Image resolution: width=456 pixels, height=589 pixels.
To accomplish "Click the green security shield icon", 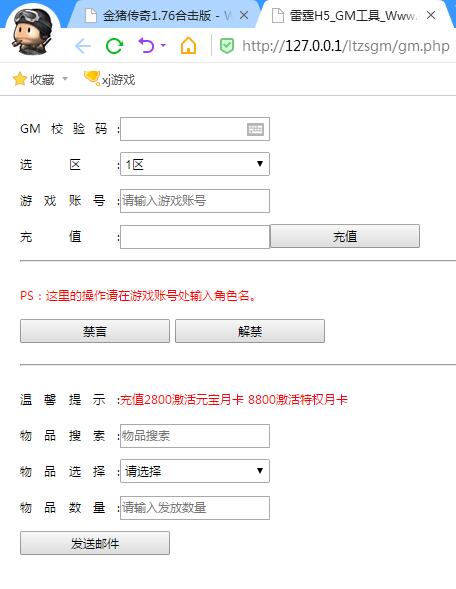I will (x=227, y=46).
